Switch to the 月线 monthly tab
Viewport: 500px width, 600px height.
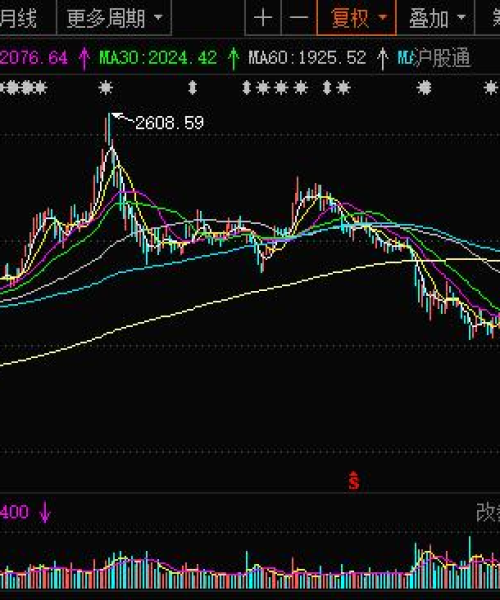tap(19, 18)
